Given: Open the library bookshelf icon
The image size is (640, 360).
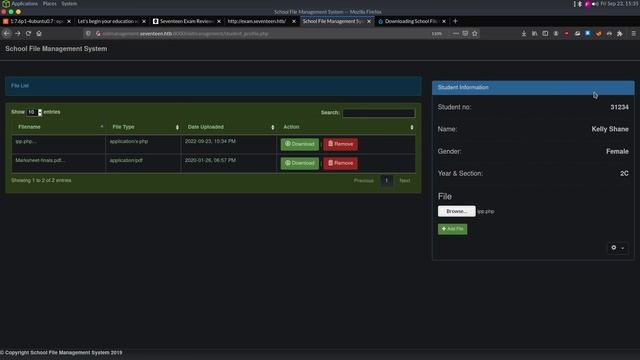Looking at the screenshot, I should [x=534, y=33].
